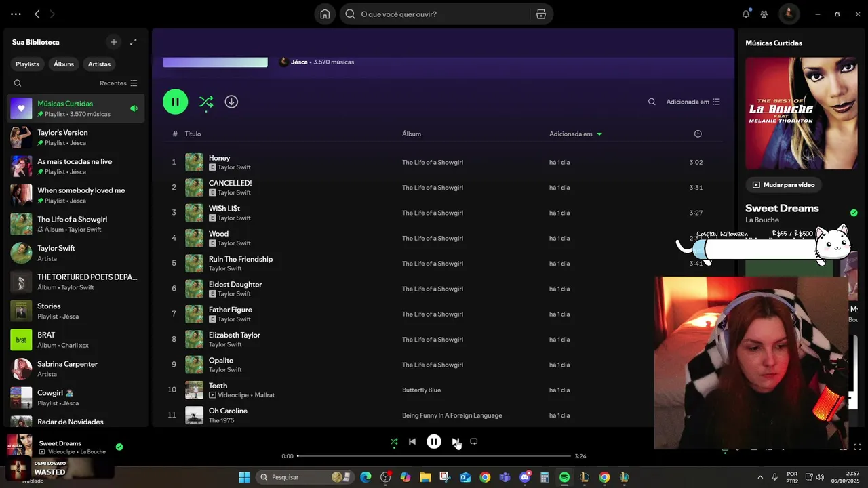Open Músicas Curtidas playlist in library
868x488 pixels.
tap(75, 108)
